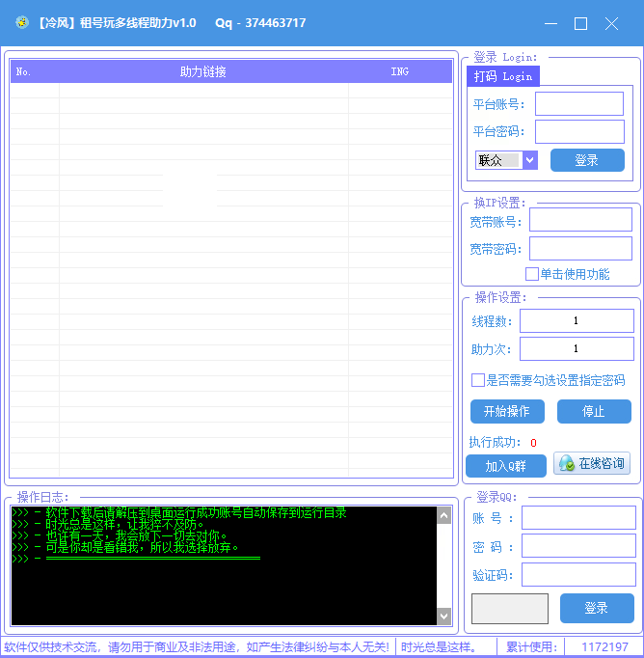
Task: Check 是否需要勾选设置指定密码 option
Action: coord(478,380)
